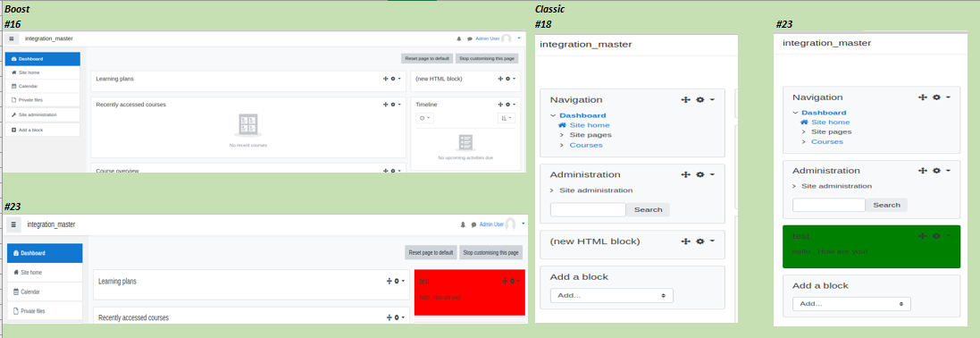Image resolution: width=980 pixels, height=338 pixels.
Task: Open gear menu of Navigation block, Classic #23
Action: click(941, 97)
